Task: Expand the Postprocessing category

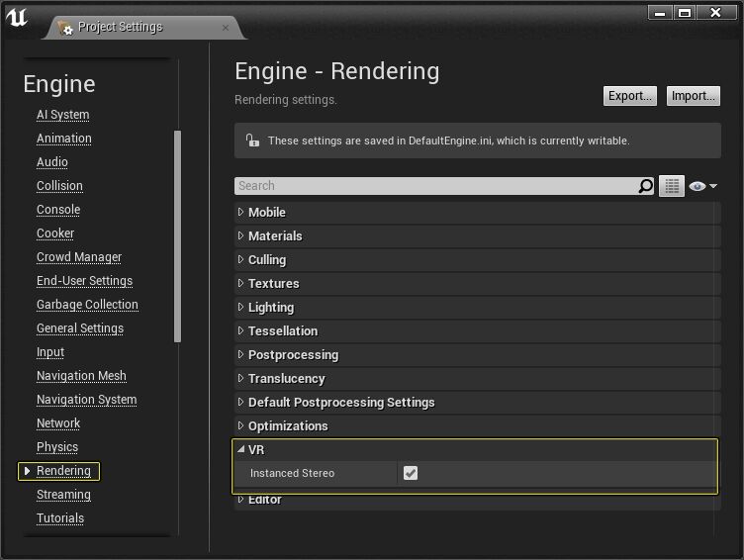Action: 292,355
